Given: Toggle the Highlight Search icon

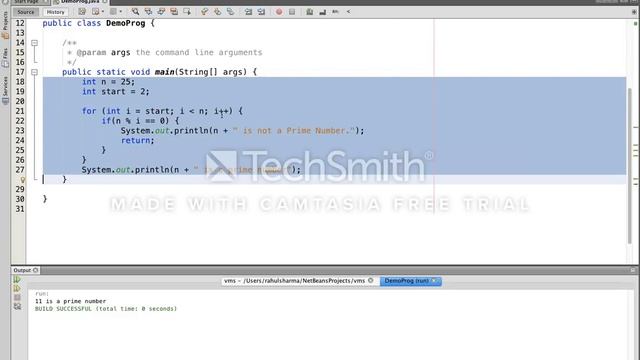Looking at the screenshot, I should pos(174,12).
